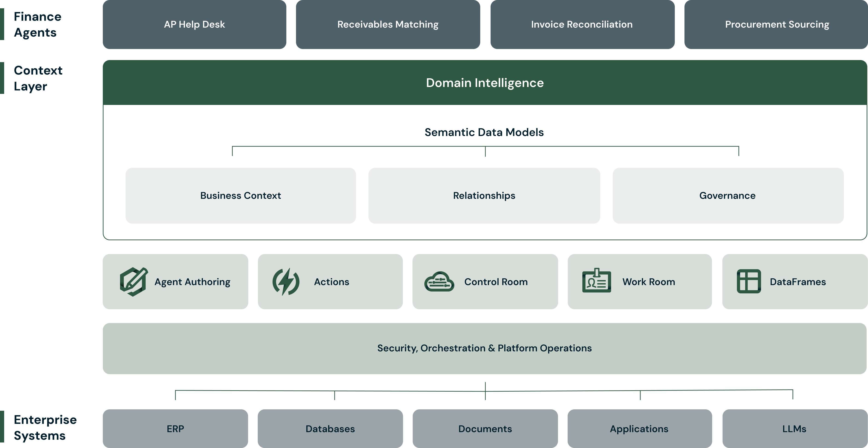Select the Relationships card

[x=484, y=201]
